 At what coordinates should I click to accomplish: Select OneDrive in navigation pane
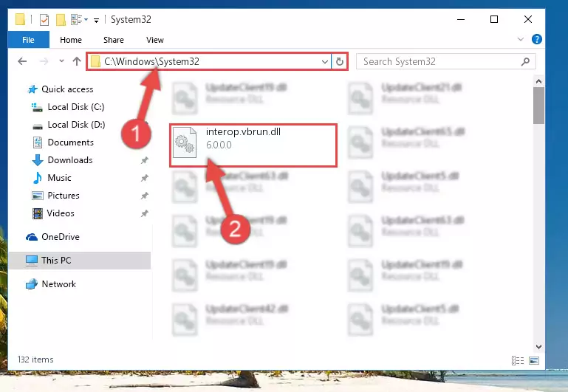53,237
